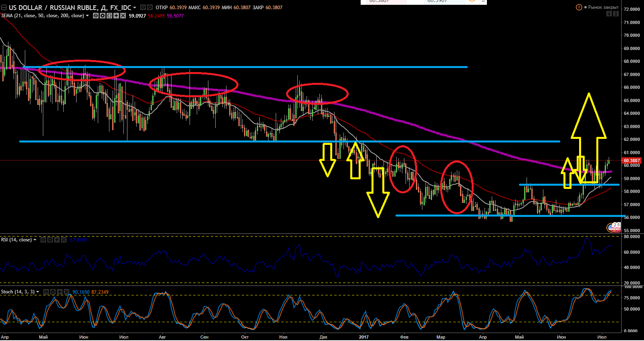
Task: Click the Stoch %K value 90.1650
Action: point(81,292)
